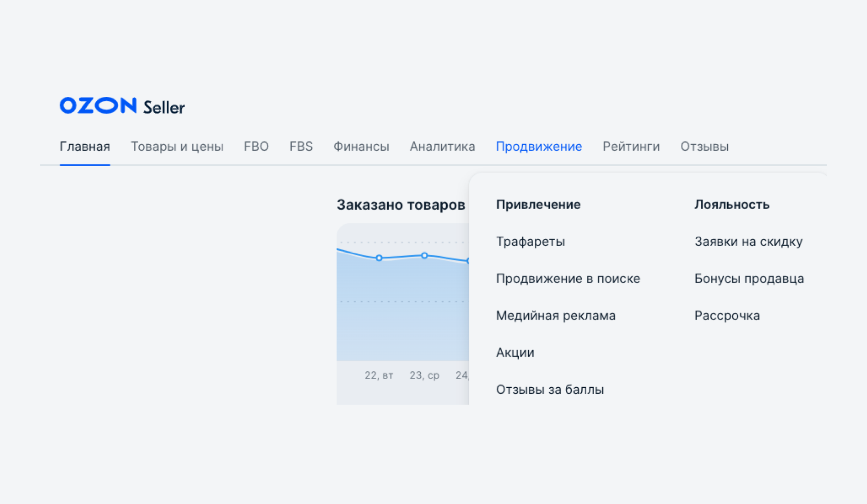Click the Заказано товаров chart title

coord(401,205)
